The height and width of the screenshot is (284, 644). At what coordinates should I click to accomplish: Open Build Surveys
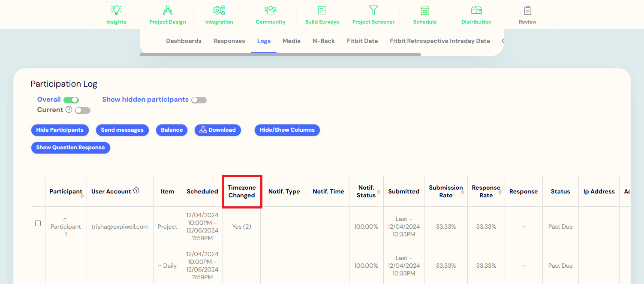point(322,15)
